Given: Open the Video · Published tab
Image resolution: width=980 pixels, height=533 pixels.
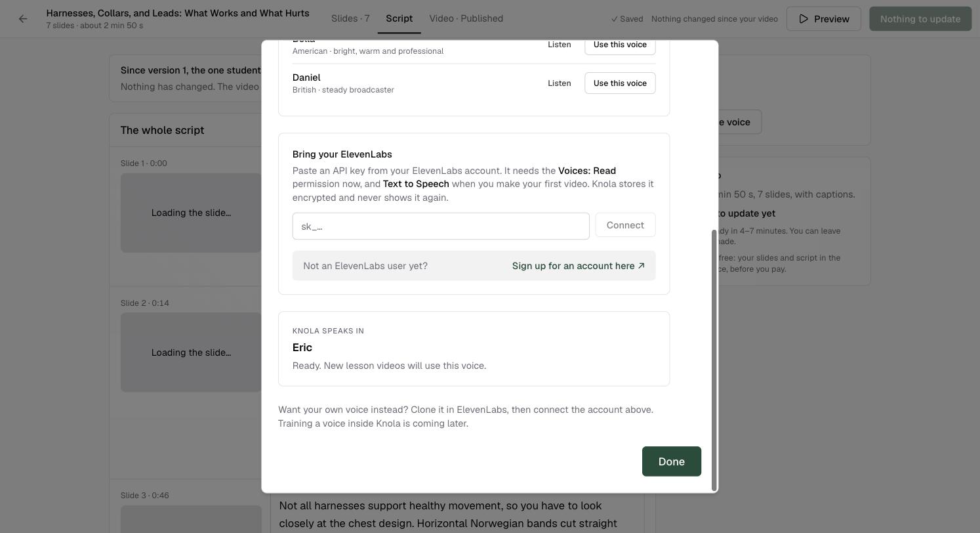Looking at the screenshot, I should (466, 18).
